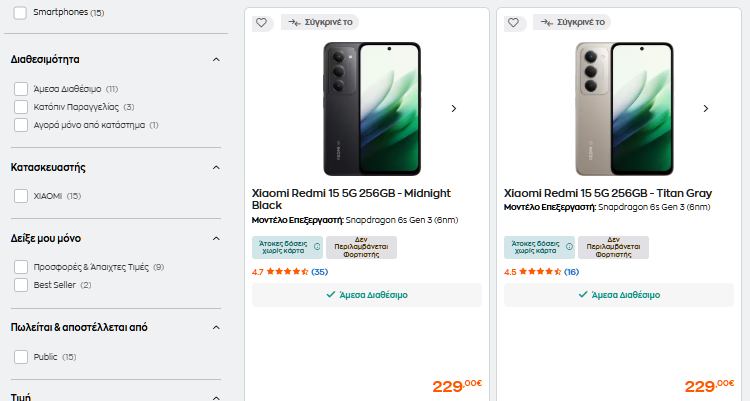750x401 pixels.
Task: Open Xiaomi Redmi 15 Midnight Black product title
Action: (351, 199)
